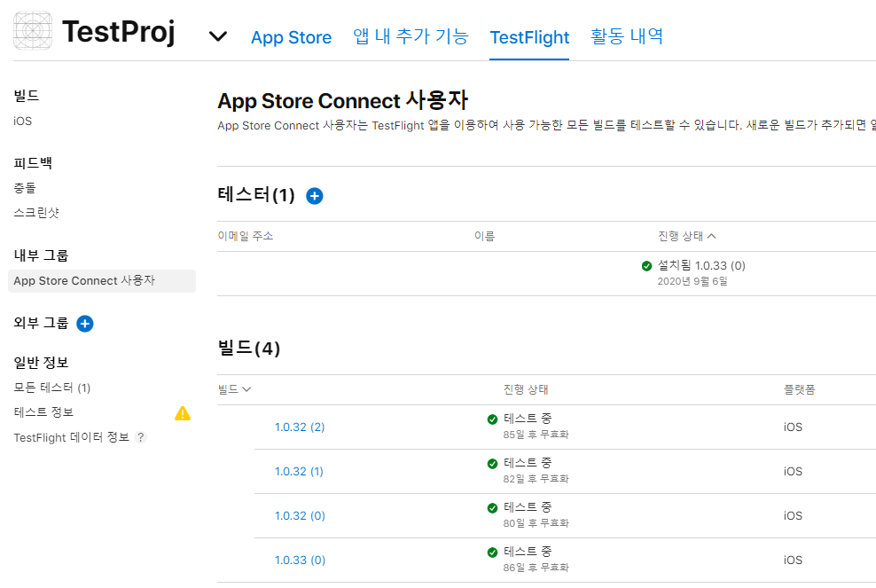Image resolution: width=876 pixels, height=588 pixels.
Task: Open iOS builds in the sidebar
Action: pos(23,121)
